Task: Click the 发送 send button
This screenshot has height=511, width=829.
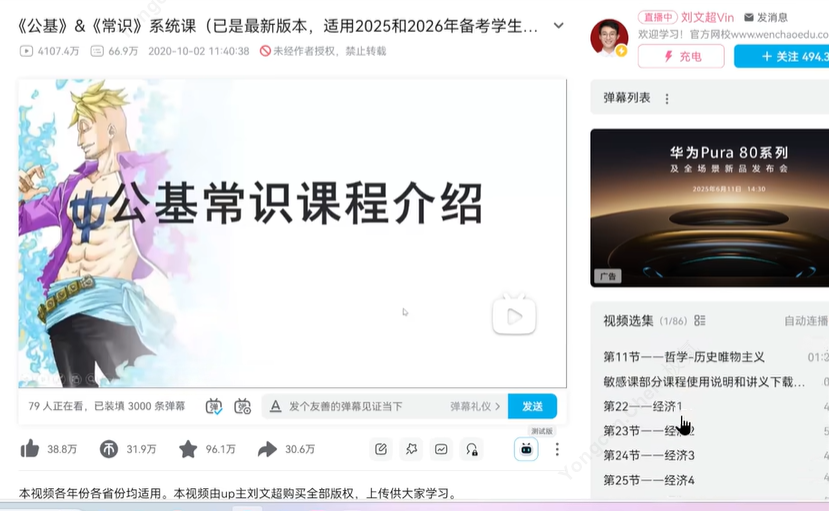Action: point(532,406)
